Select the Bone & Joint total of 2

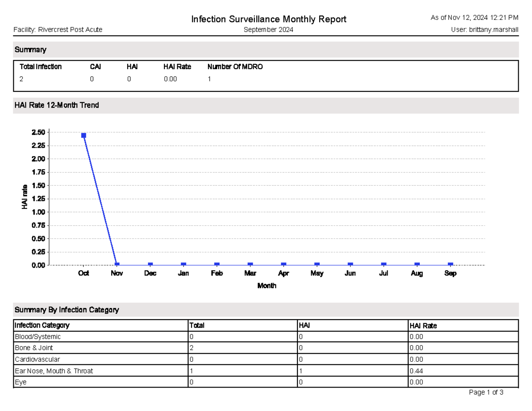[x=191, y=348]
